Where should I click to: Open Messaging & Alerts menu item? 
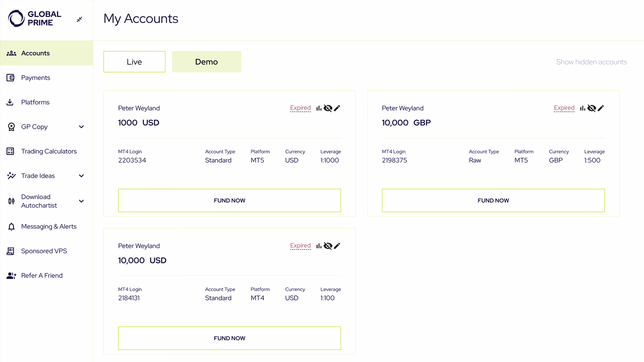46,227
